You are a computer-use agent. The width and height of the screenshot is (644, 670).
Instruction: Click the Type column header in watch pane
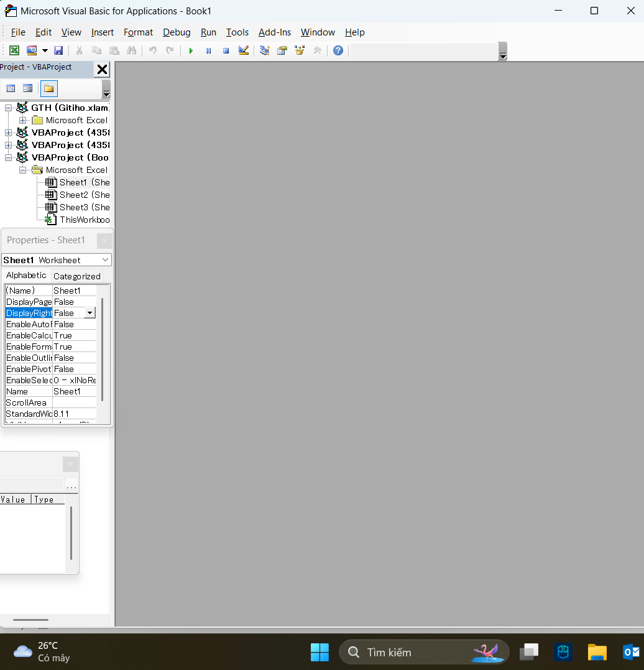(x=48, y=500)
